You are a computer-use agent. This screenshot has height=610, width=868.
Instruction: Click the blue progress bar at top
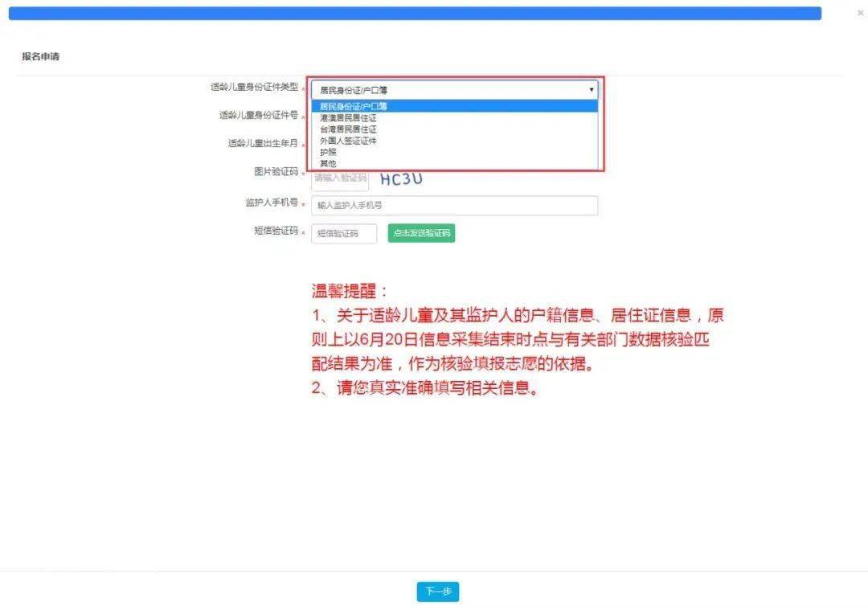[x=415, y=14]
